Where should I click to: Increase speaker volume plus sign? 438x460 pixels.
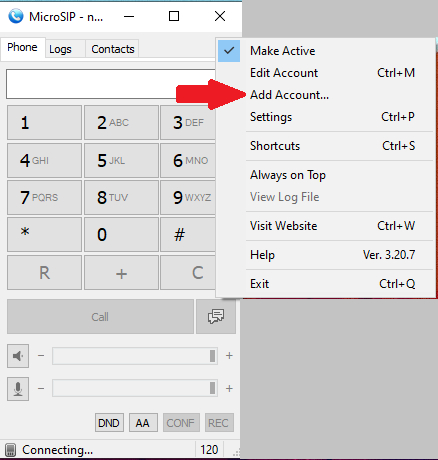pos(229,356)
